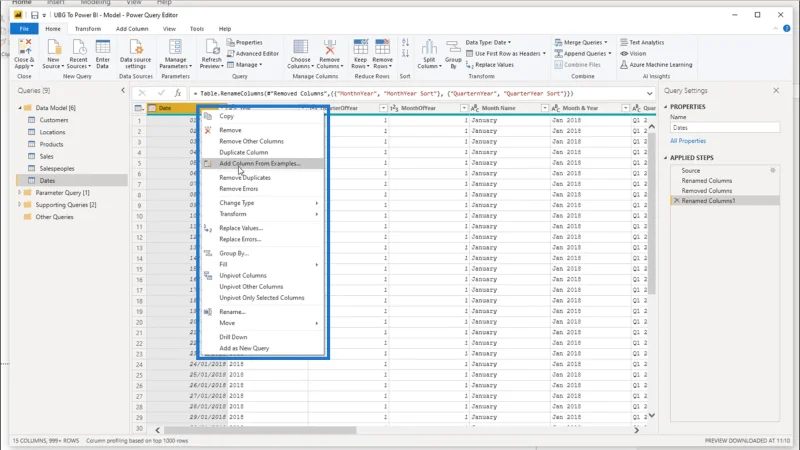The image size is (800, 450).
Task: Open Month Name column filter dropdown
Action: click(x=544, y=108)
